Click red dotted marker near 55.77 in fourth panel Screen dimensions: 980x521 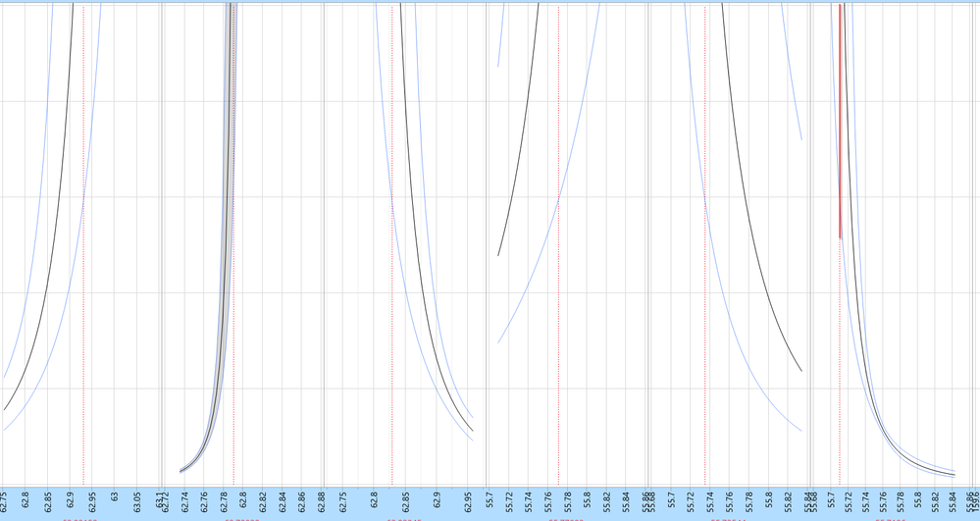[x=558, y=246]
